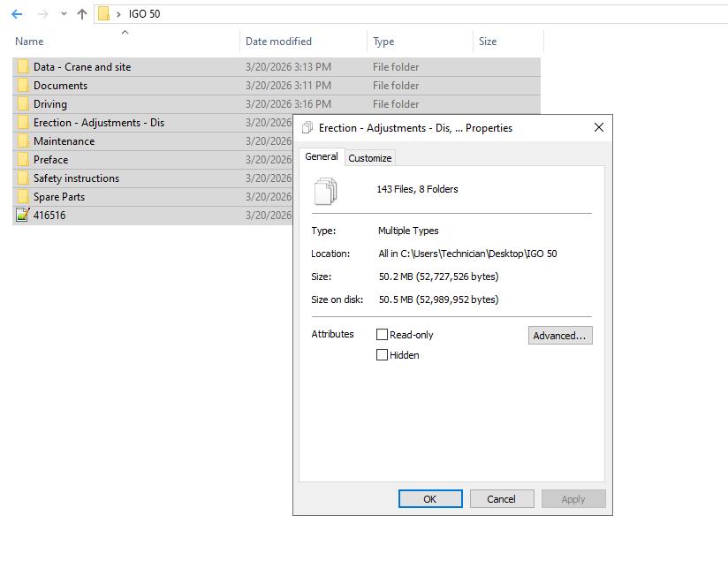The width and height of the screenshot is (728, 561).
Task: Click the Documents folder icon
Action: pyautogui.click(x=22, y=86)
